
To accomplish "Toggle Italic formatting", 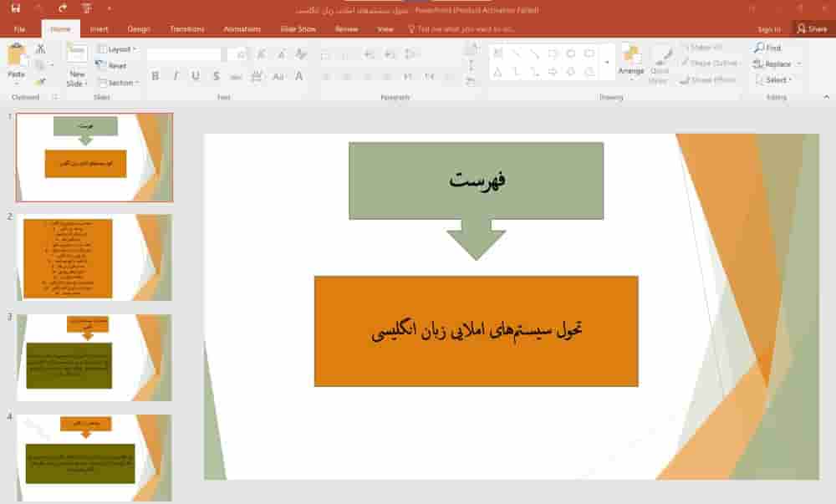I will [x=176, y=75].
